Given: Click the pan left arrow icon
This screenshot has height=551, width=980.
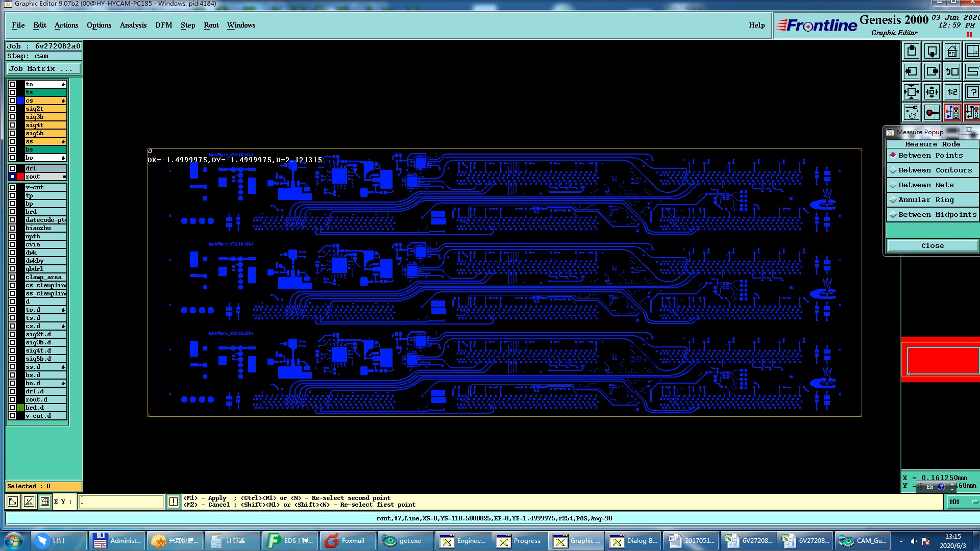Looking at the screenshot, I should 912,72.
